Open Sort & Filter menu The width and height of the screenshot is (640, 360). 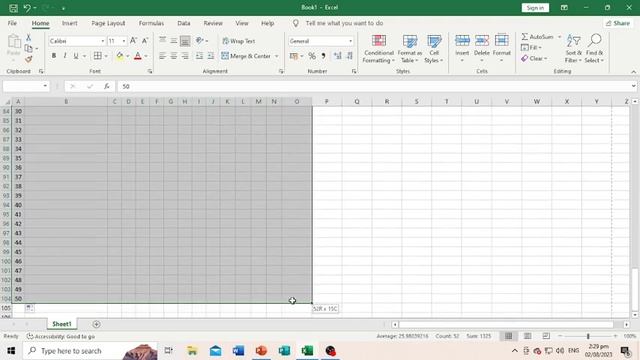point(573,49)
